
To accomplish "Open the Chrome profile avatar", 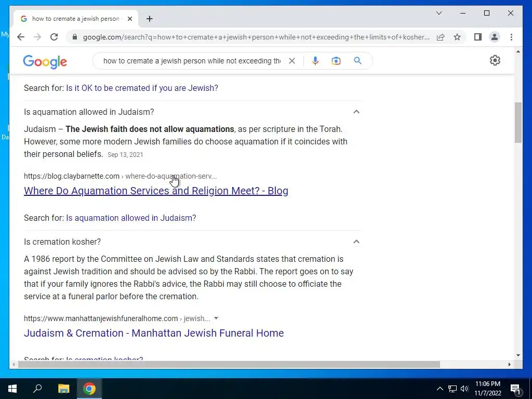I will [495, 37].
